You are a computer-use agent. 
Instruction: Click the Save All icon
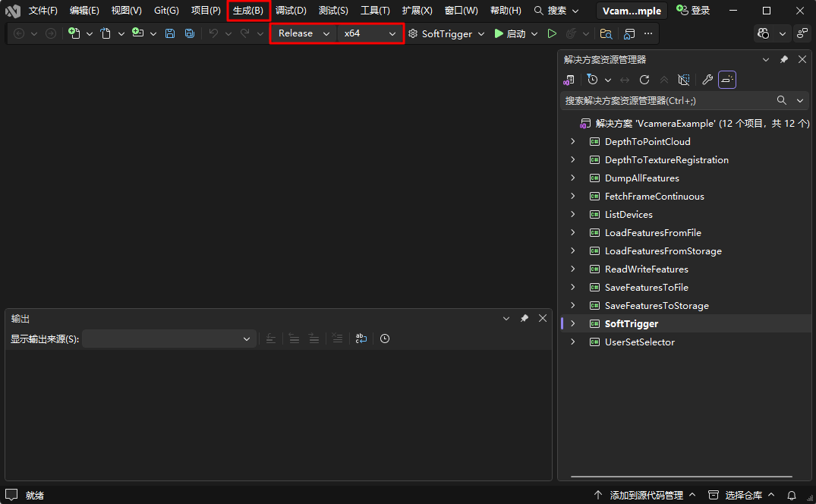click(x=190, y=34)
